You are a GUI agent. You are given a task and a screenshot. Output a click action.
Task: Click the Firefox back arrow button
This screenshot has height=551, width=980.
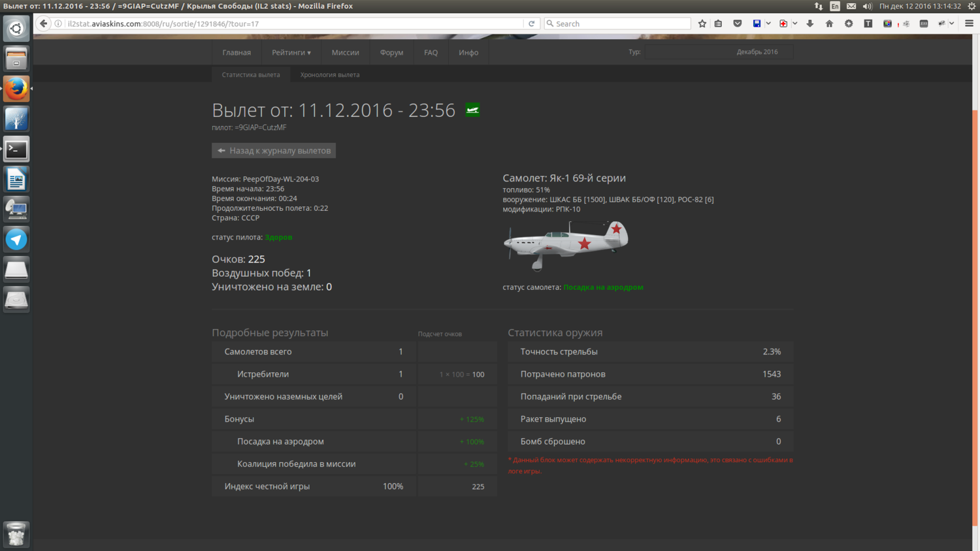click(44, 24)
